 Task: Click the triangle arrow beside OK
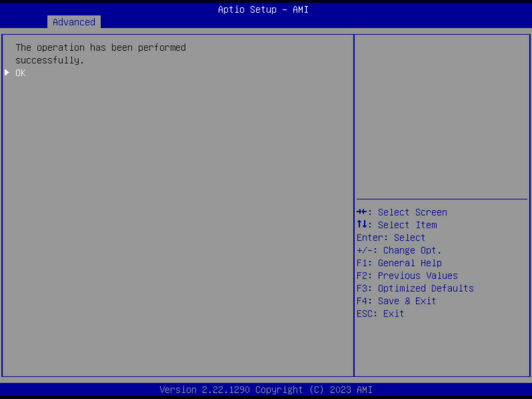pyautogui.click(x=7, y=73)
